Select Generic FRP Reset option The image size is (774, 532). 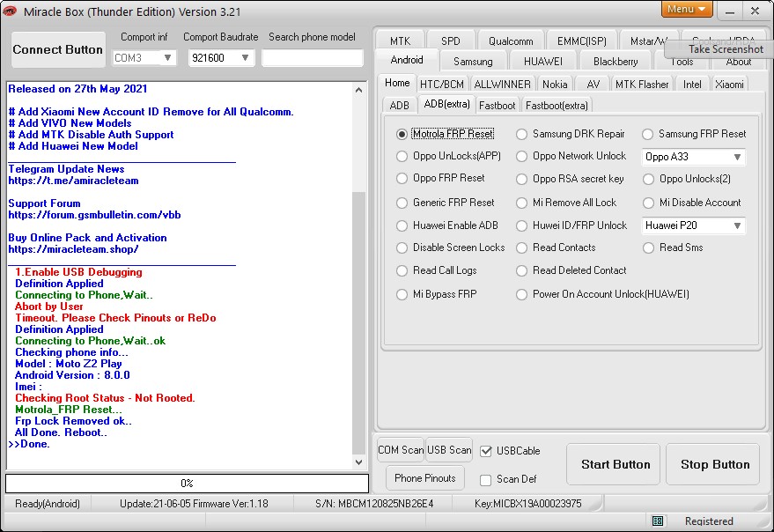402,203
